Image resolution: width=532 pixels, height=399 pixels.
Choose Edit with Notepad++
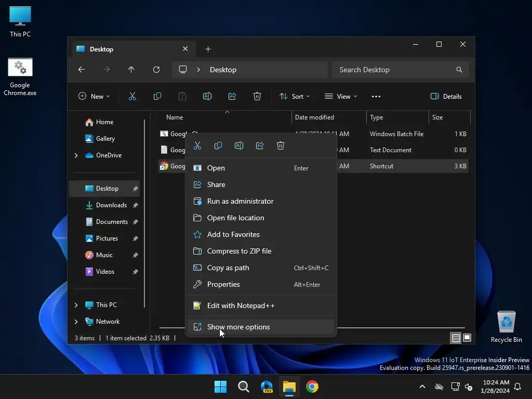tap(261, 305)
